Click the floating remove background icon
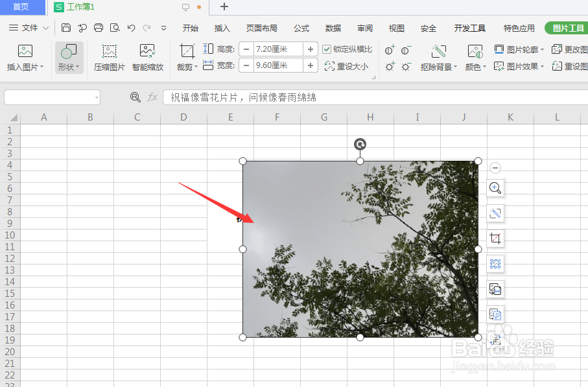The width and height of the screenshot is (588, 387). (495, 213)
